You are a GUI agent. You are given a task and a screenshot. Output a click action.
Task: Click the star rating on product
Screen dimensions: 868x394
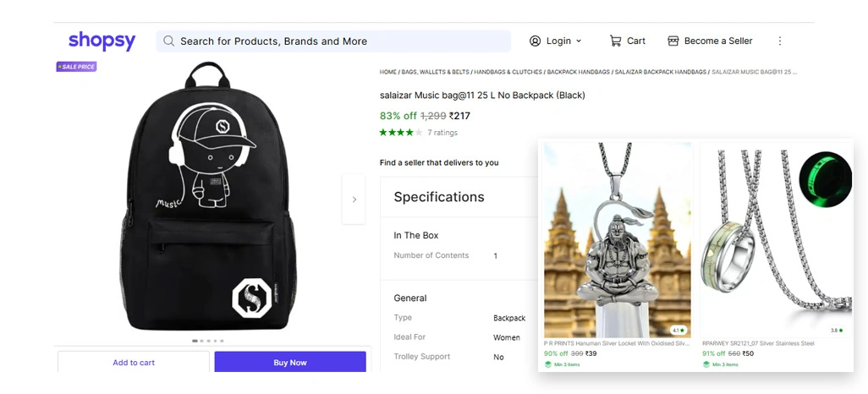[397, 133]
